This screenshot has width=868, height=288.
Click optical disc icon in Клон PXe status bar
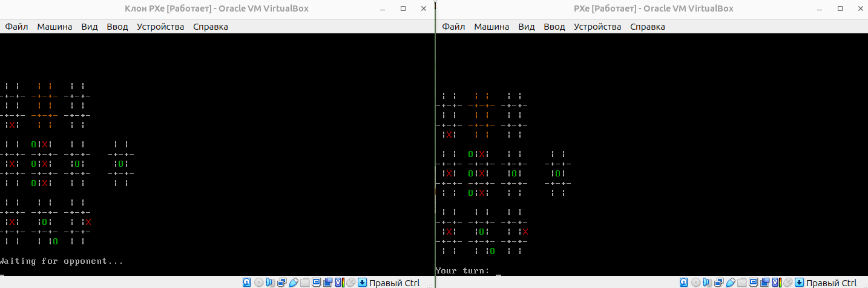point(258,283)
